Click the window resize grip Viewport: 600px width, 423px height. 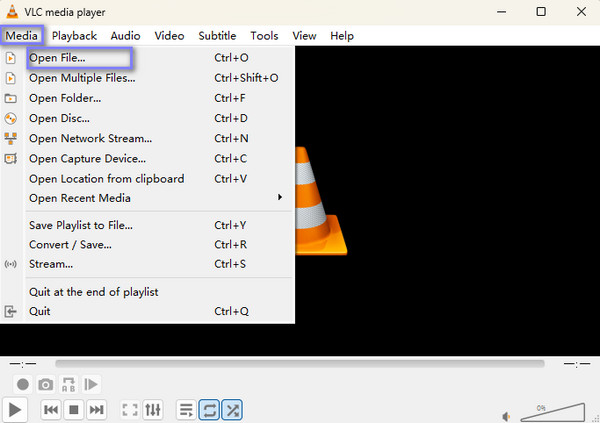[596, 419]
